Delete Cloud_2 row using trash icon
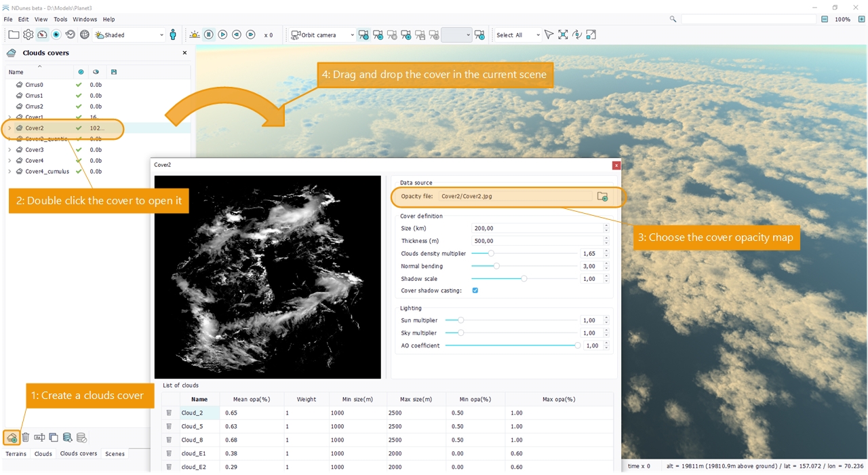The height and width of the screenshot is (475, 868). (169, 413)
